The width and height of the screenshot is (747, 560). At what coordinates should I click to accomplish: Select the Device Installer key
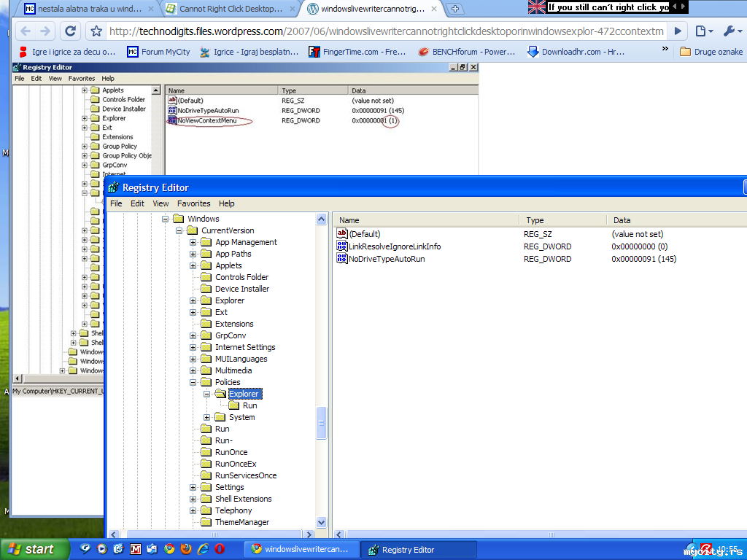(242, 289)
